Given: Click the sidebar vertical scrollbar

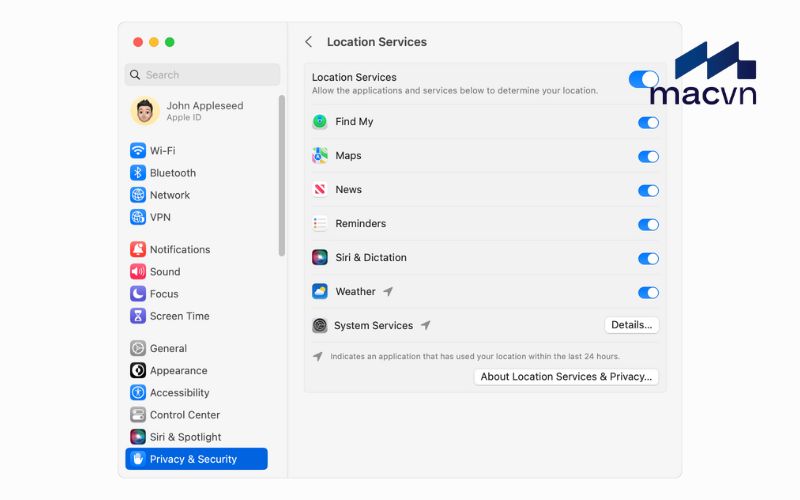Looking at the screenshot, I should [x=282, y=176].
